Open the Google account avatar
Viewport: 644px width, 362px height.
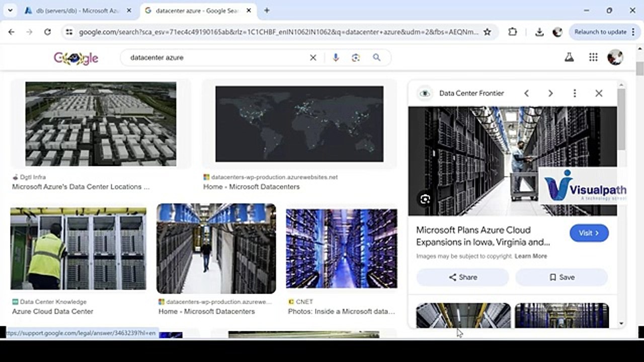point(615,57)
